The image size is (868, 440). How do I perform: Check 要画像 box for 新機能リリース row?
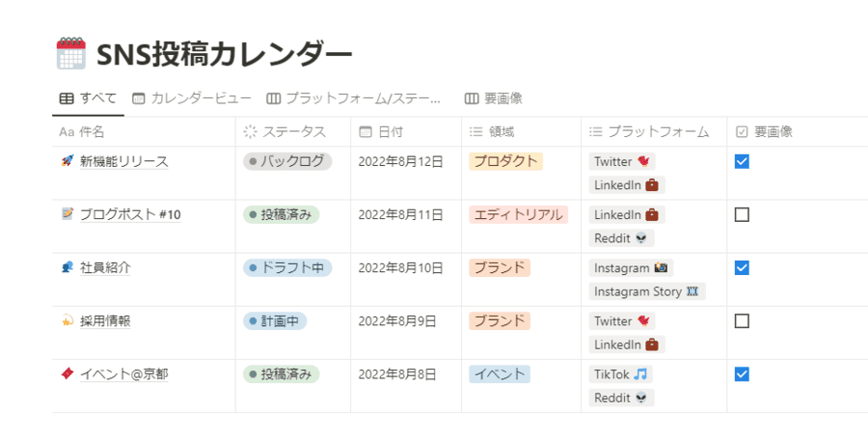742,161
